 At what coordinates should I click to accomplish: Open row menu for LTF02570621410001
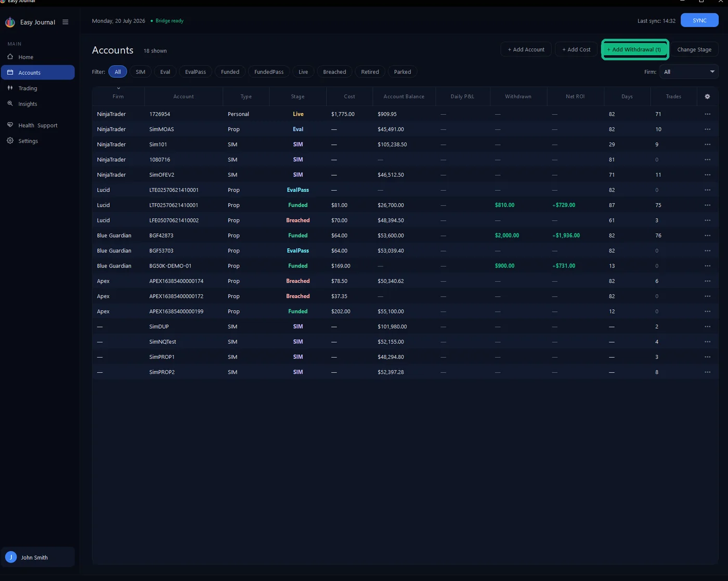(707, 205)
